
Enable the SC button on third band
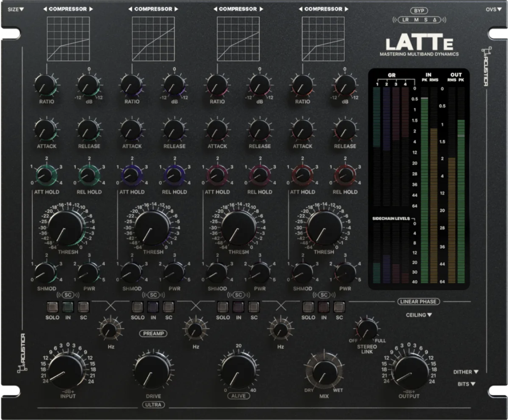click(254, 307)
